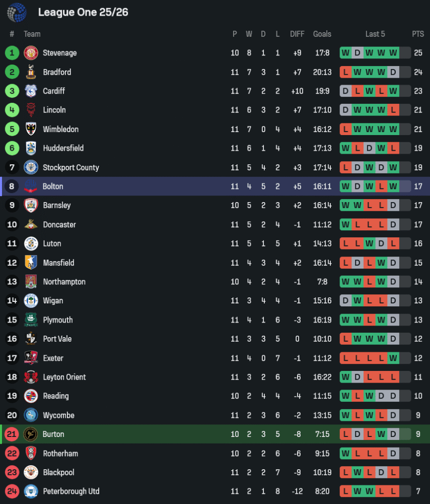Click the League One 25/26 title
Viewport: 430px width, 504px height.
tap(83, 12)
